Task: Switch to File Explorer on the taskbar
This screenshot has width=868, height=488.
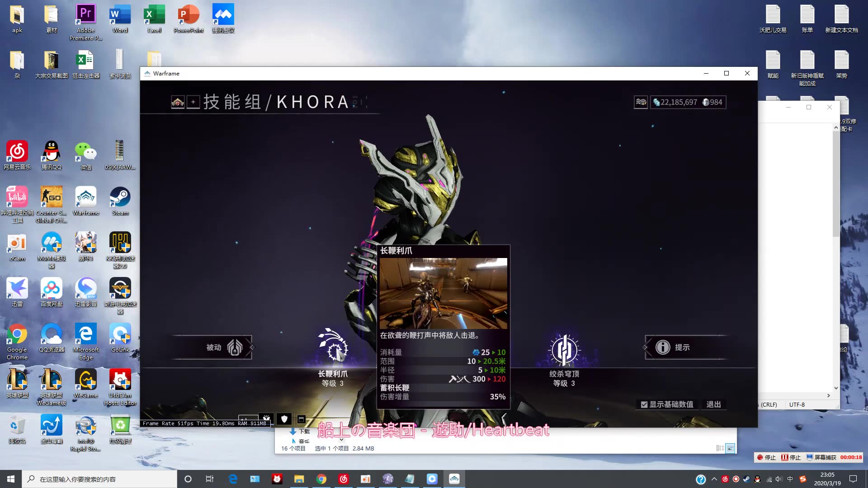Action: [299, 479]
